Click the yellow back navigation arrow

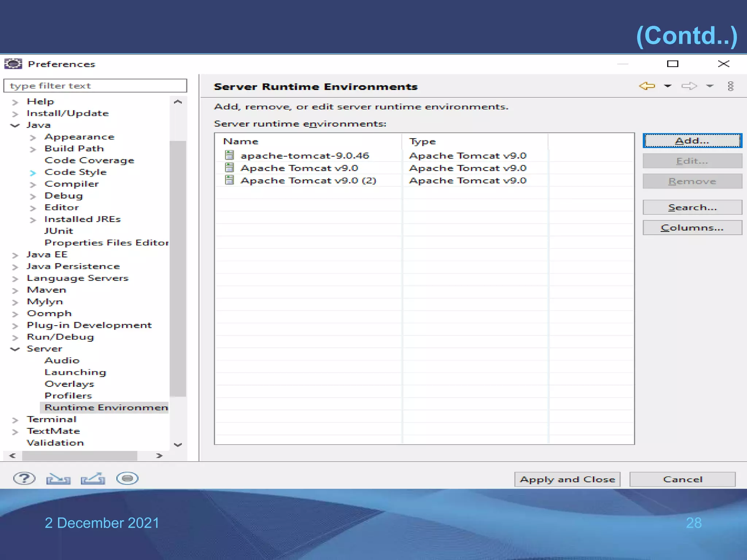point(647,86)
